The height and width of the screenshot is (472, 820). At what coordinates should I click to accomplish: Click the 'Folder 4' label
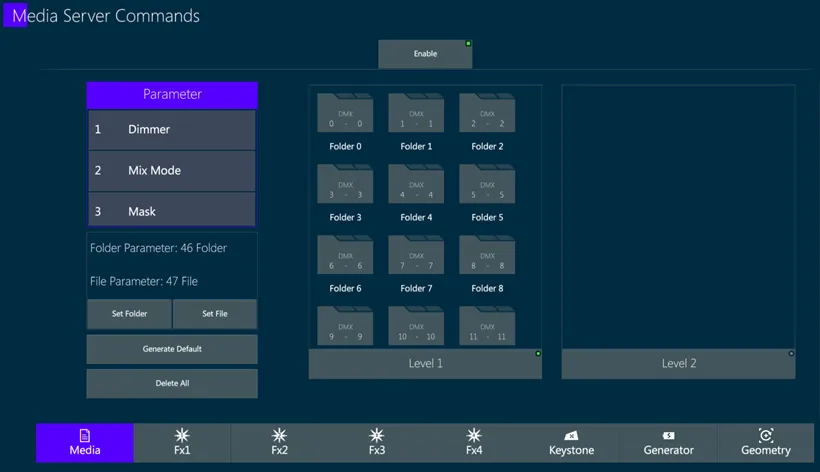coord(416,217)
